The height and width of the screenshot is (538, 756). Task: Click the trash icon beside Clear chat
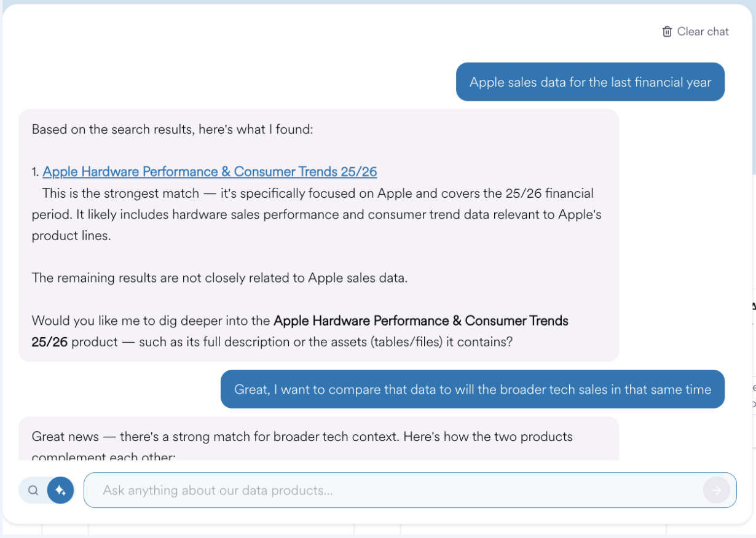[667, 31]
